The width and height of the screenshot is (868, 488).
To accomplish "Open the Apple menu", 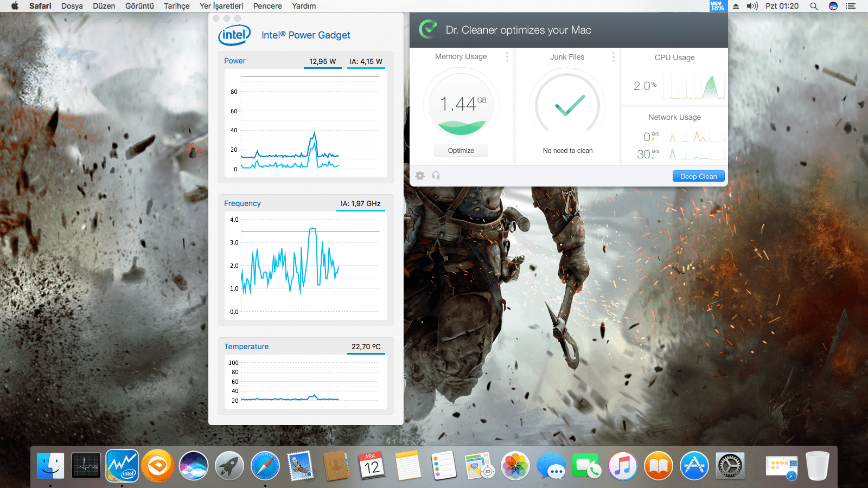I will click(x=15, y=6).
